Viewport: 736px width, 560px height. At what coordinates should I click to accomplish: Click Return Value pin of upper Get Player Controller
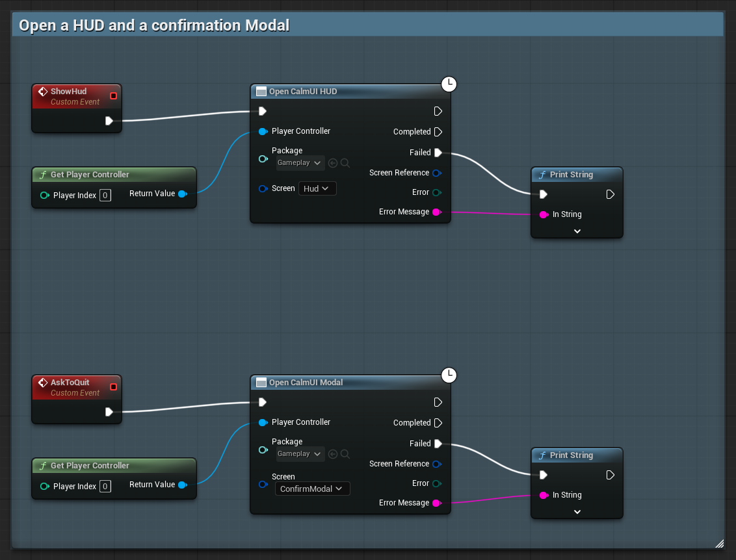[x=183, y=194]
